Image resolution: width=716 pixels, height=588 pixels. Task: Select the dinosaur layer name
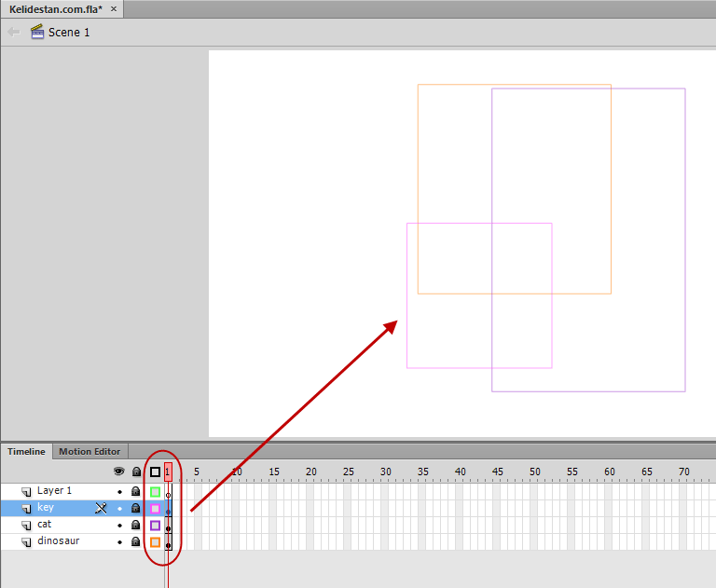[x=59, y=541]
